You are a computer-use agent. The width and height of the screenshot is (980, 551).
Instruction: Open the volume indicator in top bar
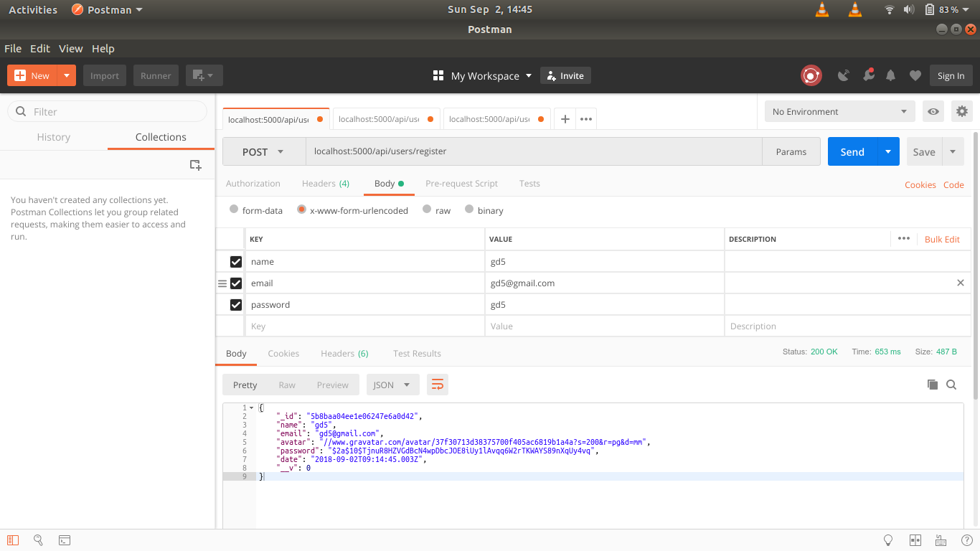point(909,10)
